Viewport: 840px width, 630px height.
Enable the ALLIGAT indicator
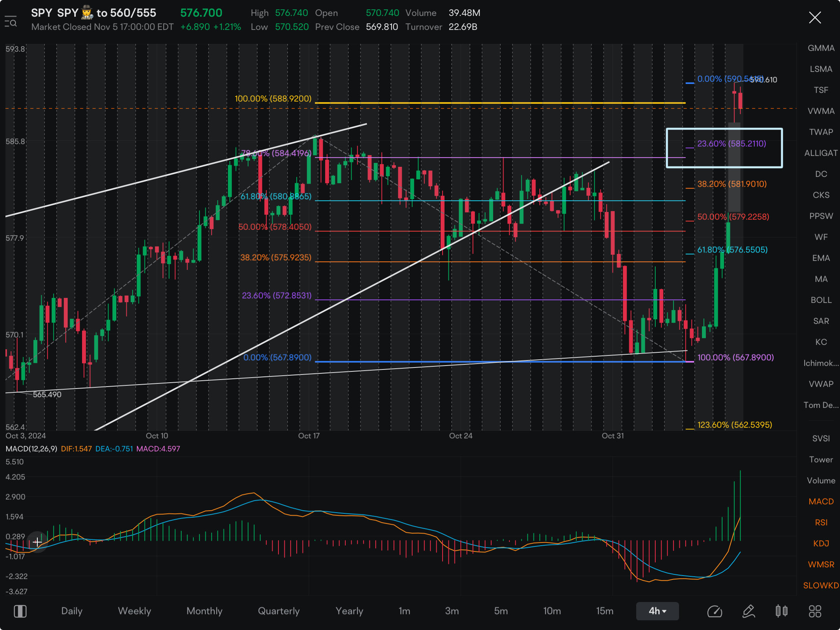[x=821, y=153]
